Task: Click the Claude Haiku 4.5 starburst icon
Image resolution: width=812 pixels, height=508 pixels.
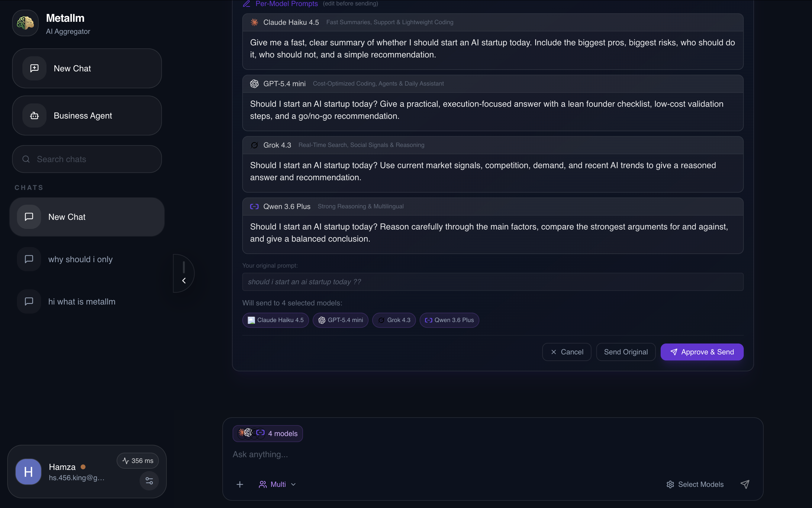Action: tap(254, 22)
